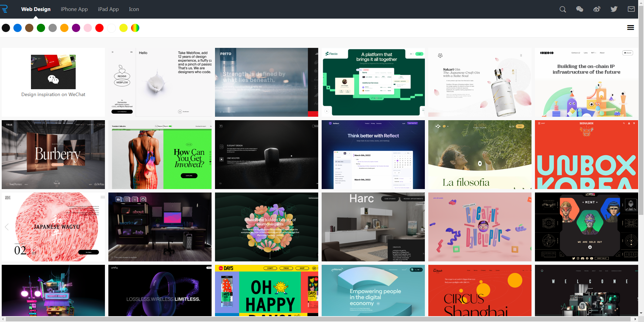This screenshot has width=644, height=322.
Task: Go to the iPad App tab
Action: (x=108, y=9)
